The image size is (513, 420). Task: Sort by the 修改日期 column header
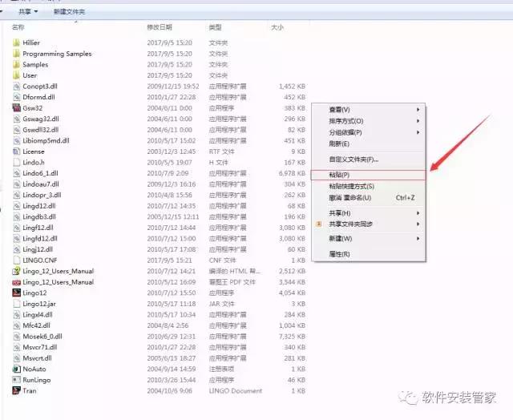coord(160,27)
